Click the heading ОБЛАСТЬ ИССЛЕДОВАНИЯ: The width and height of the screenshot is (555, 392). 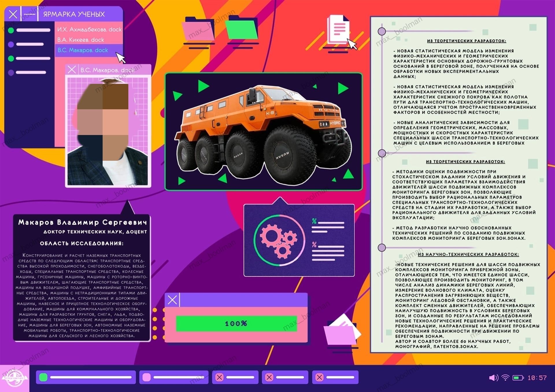(82, 243)
